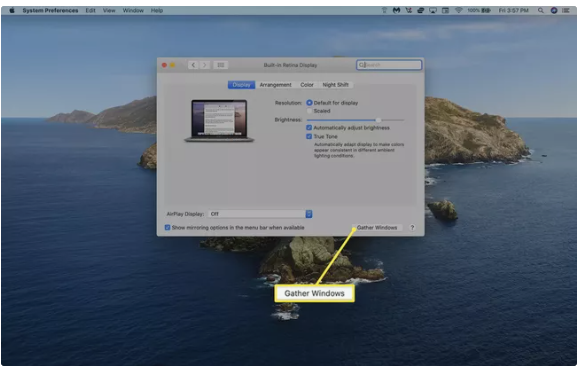The width and height of the screenshot is (579, 372).
Task: Click the back navigation arrow
Action: point(193,65)
